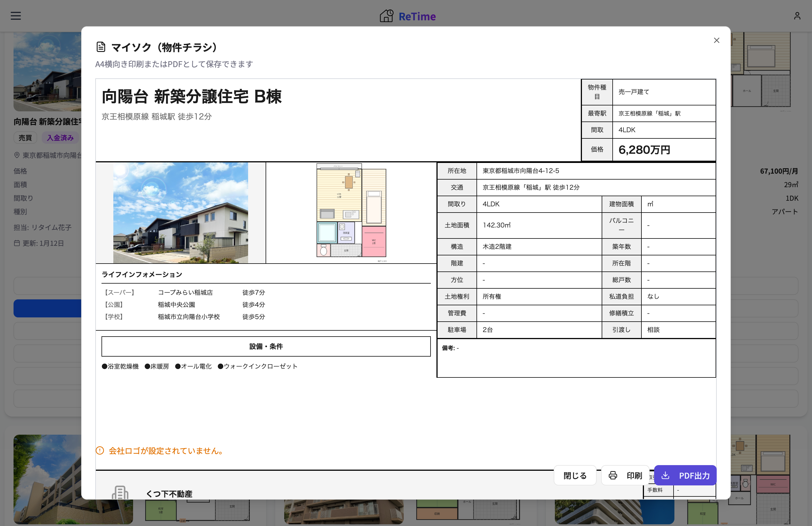Viewport: 812px width, 526px height.
Task: Close the マイソク dialog with the X
Action: point(716,40)
